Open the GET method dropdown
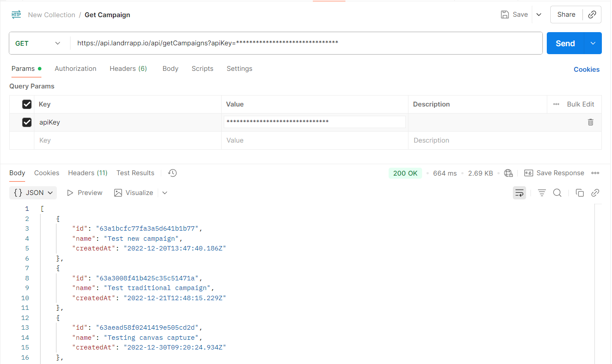This screenshot has width=612, height=364. click(39, 43)
